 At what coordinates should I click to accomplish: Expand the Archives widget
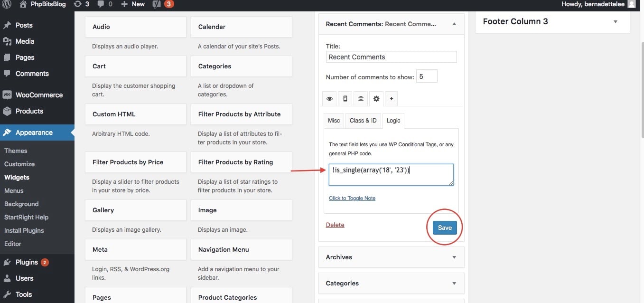click(x=453, y=257)
